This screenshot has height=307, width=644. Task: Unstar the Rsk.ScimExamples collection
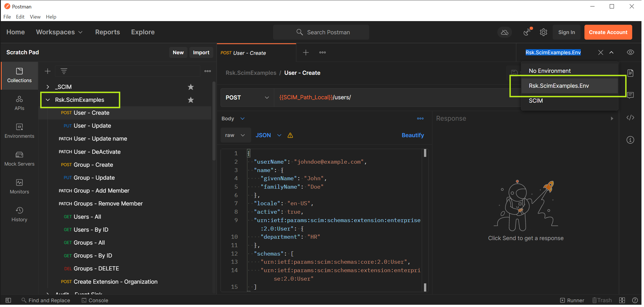click(191, 100)
